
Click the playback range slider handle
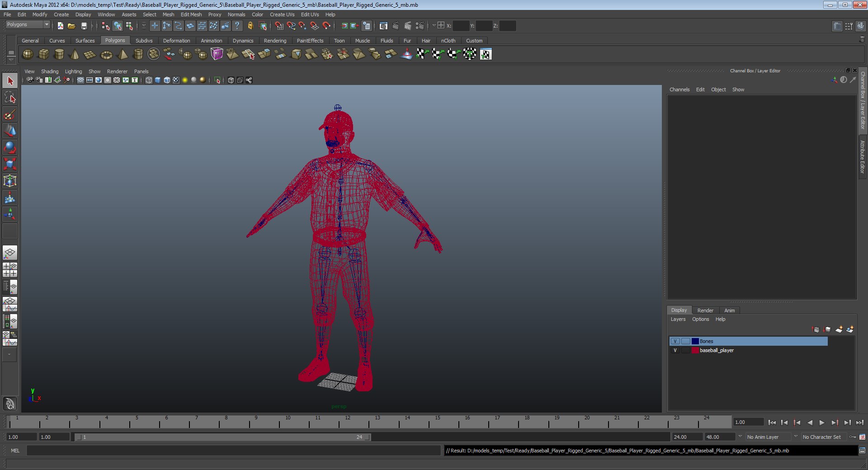(x=222, y=437)
